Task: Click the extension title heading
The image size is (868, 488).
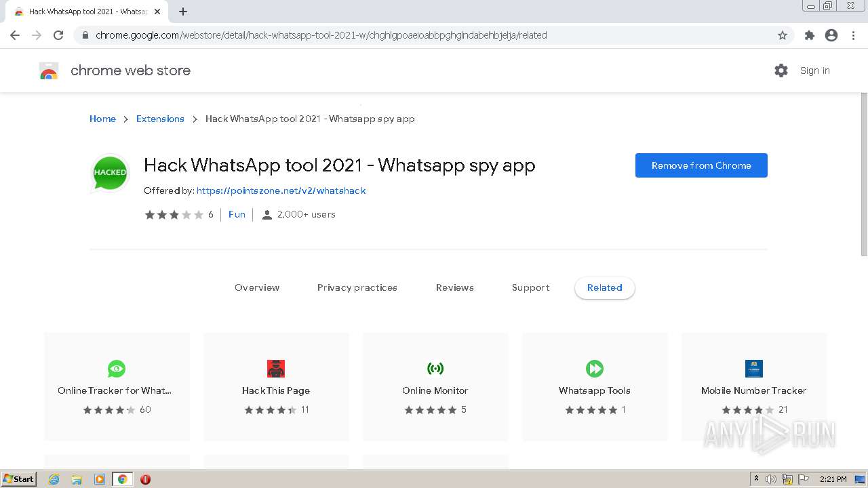Action: pyautogui.click(x=340, y=165)
